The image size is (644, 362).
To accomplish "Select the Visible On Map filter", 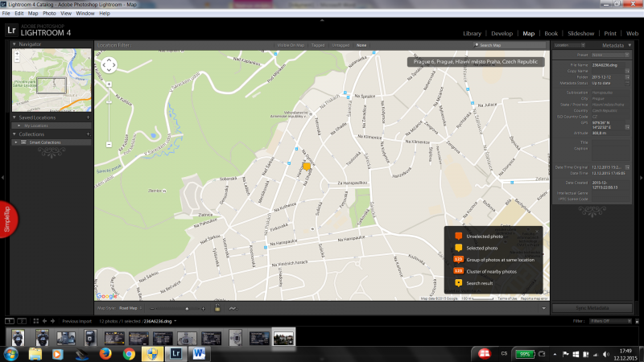I will click(291, 45).
